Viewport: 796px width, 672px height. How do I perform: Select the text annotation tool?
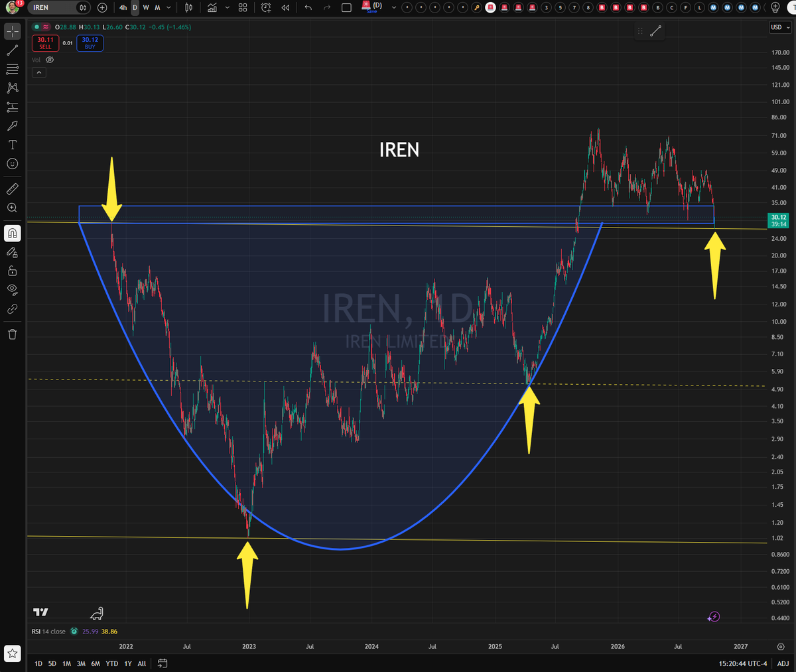tap(13, 145)
